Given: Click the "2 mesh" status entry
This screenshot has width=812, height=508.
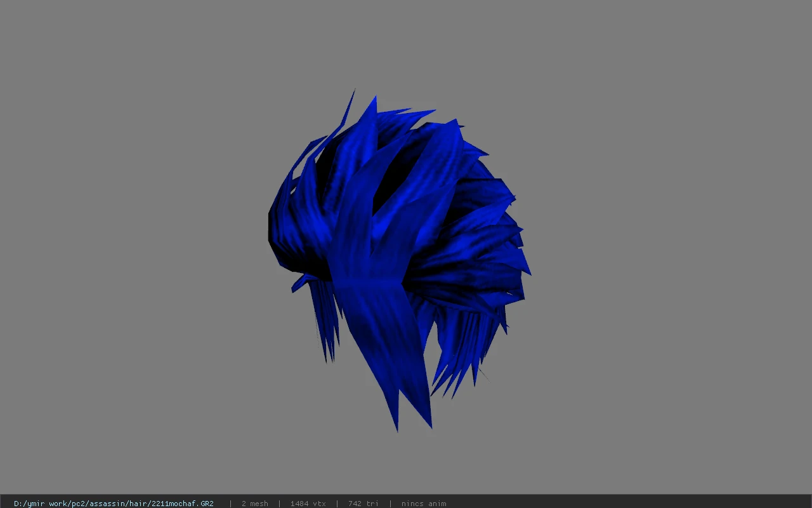Looking at the screenshot, I should [x=254, y=504].
